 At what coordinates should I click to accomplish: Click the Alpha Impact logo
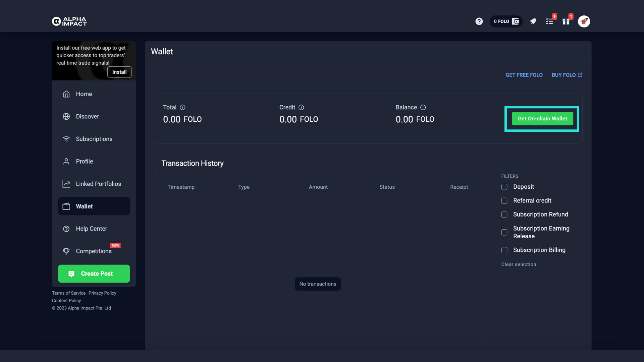[x=69, y=21]
